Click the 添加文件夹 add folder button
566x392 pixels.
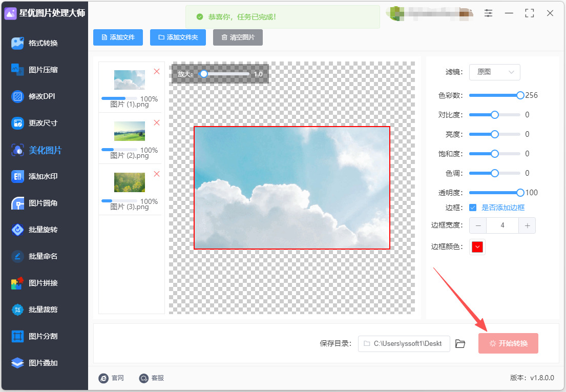click(x=178, y=37)
